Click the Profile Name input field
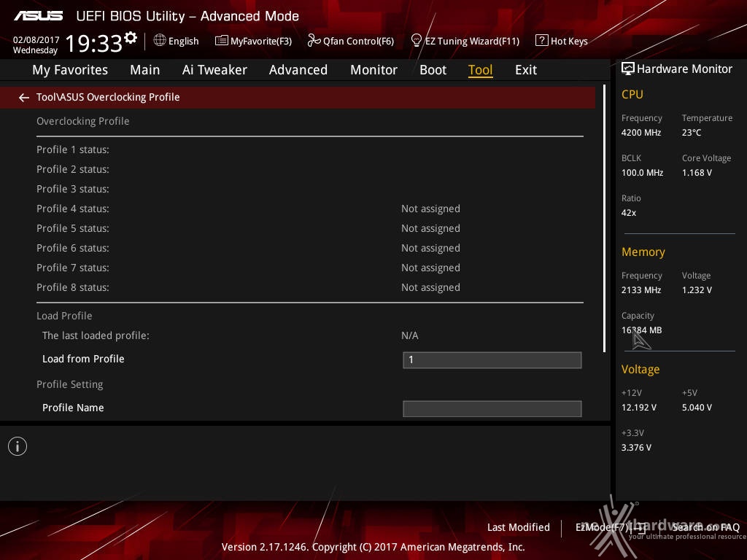 [x=492, y=408]
